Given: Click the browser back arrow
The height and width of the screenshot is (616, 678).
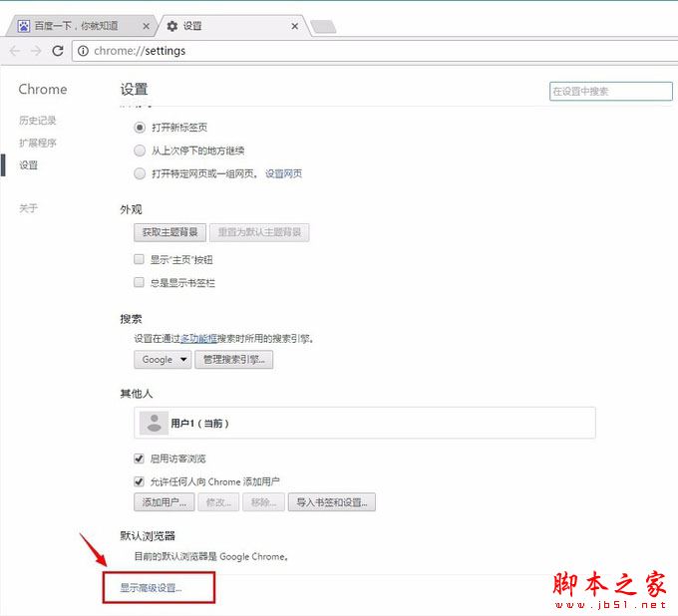Looking at the screenshot, I should pos(15,51).
